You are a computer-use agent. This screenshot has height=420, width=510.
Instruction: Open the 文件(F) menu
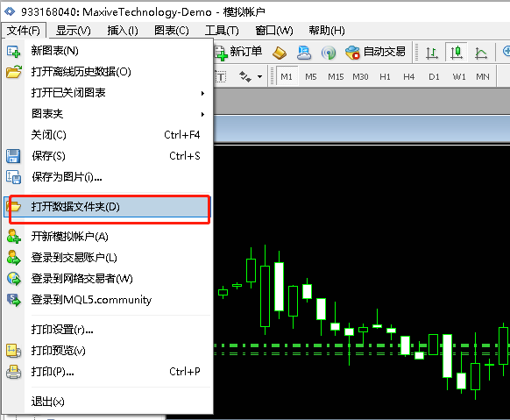tap(24, 31)
